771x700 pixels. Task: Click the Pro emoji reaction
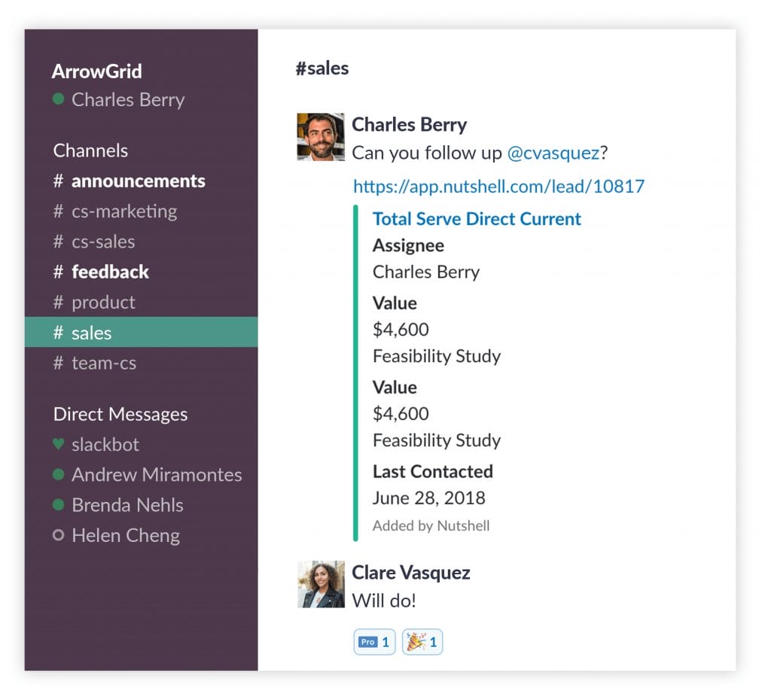click(374, 642)
